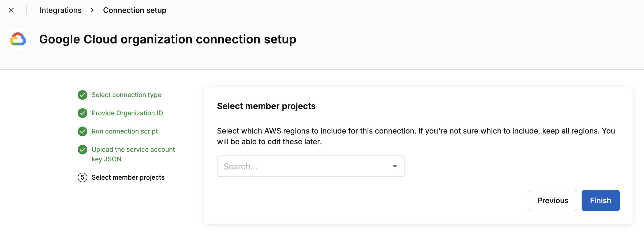Expand the member projects dropdown arrow
Screen dimensions: 644x237
395,166
